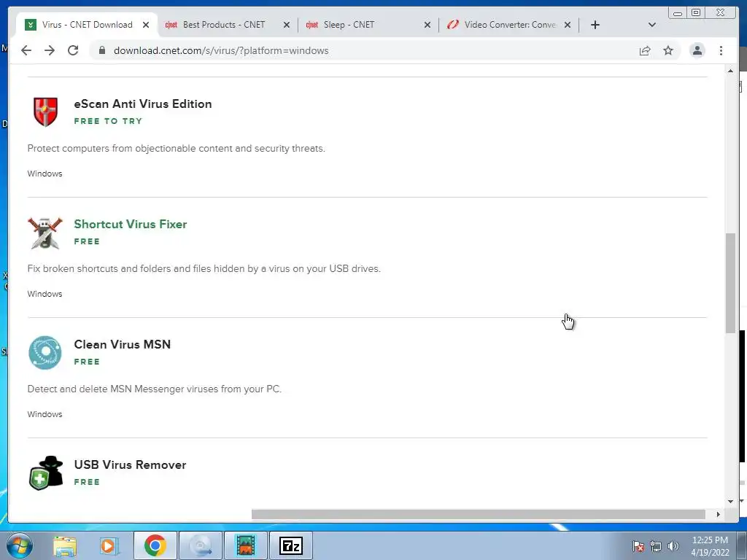Click the USB Virus Remover icon
The width and height of the screenshot is (747, 560).
45,472
